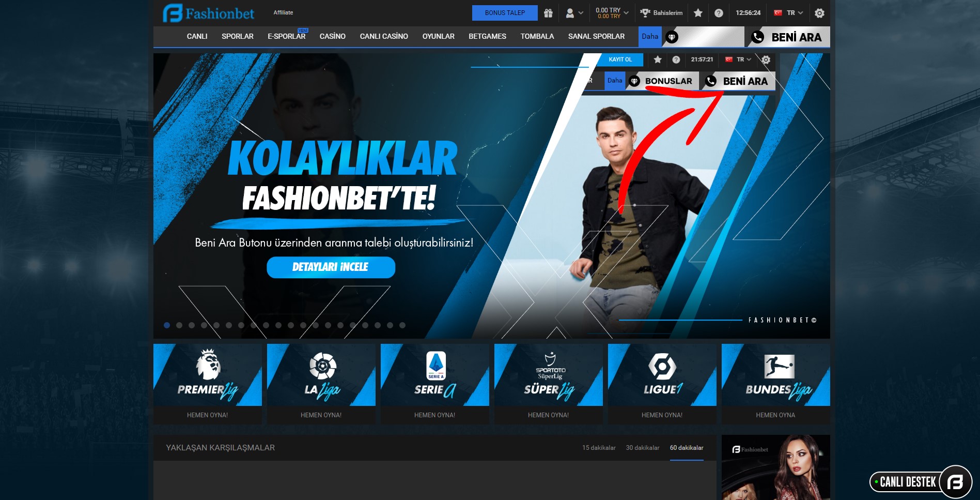The height and width of the screenshot is (500, 980).
Task: Click the favorites star icon
Action: coord(698,13)
